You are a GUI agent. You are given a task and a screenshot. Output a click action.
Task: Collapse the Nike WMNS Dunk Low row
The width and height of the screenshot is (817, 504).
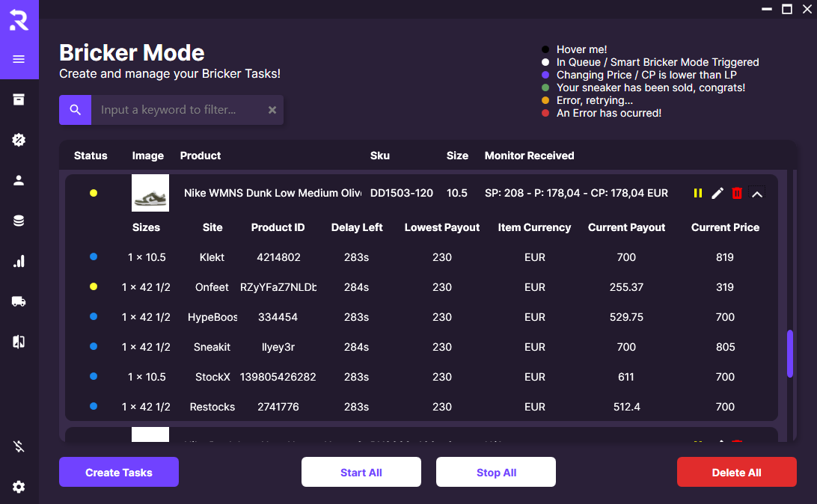click(x=757, y=194)
